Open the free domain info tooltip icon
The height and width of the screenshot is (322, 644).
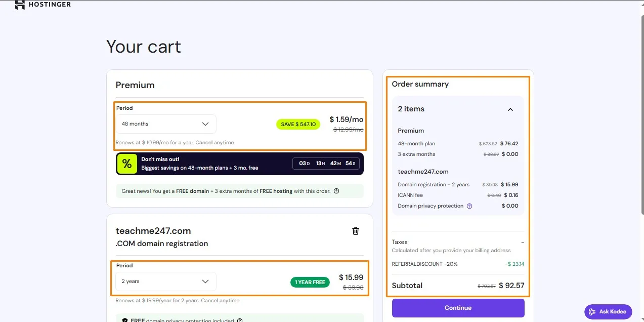[x=337, y=191]
